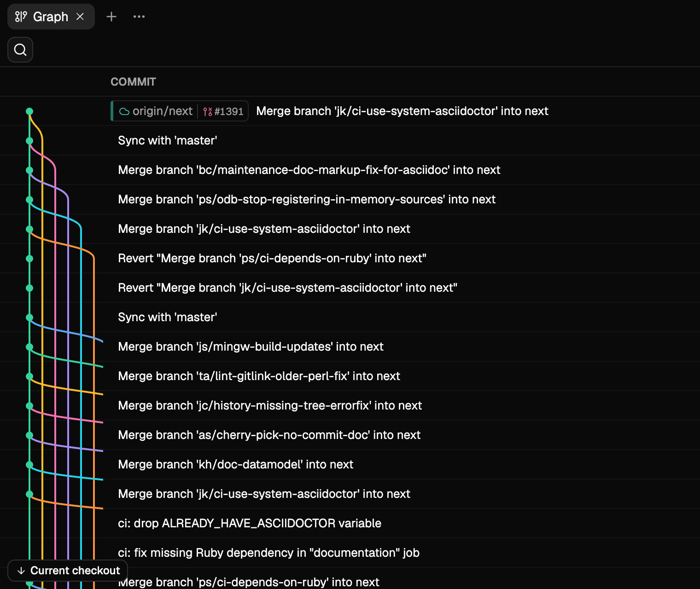Open the search button with magnifier icon
Viewport: 700px width, 589px height.
pyautogui.click(x=20, y=50)
